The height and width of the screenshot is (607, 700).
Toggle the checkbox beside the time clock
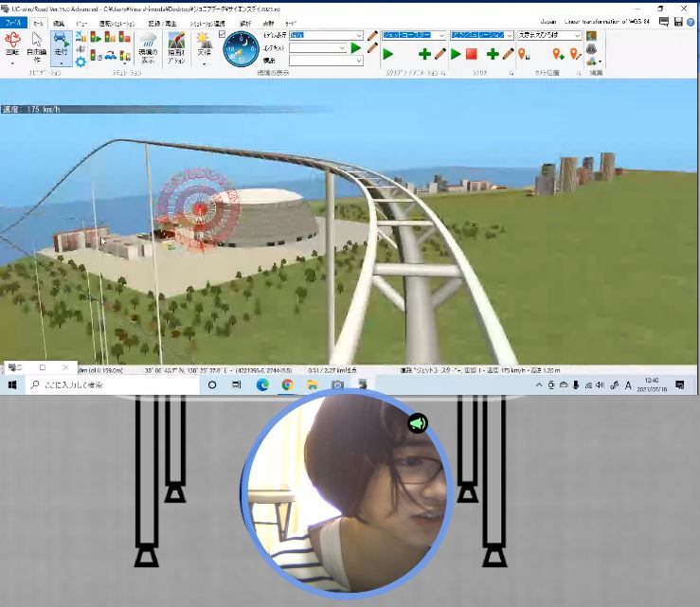[222, 34]
